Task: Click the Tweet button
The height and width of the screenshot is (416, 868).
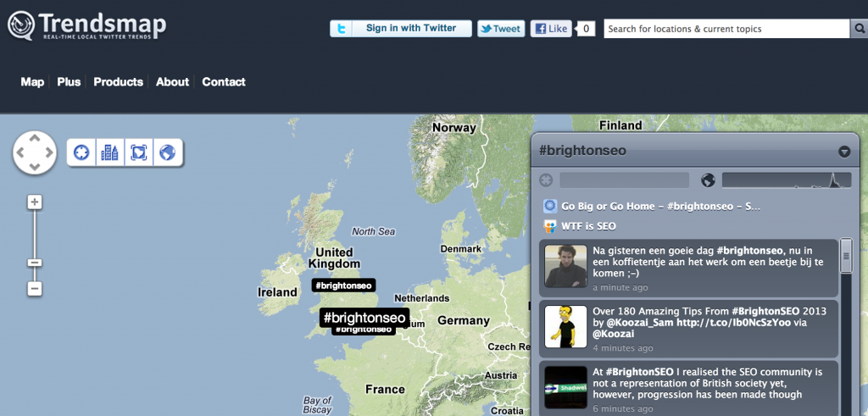Action: [x=501, y=29]
